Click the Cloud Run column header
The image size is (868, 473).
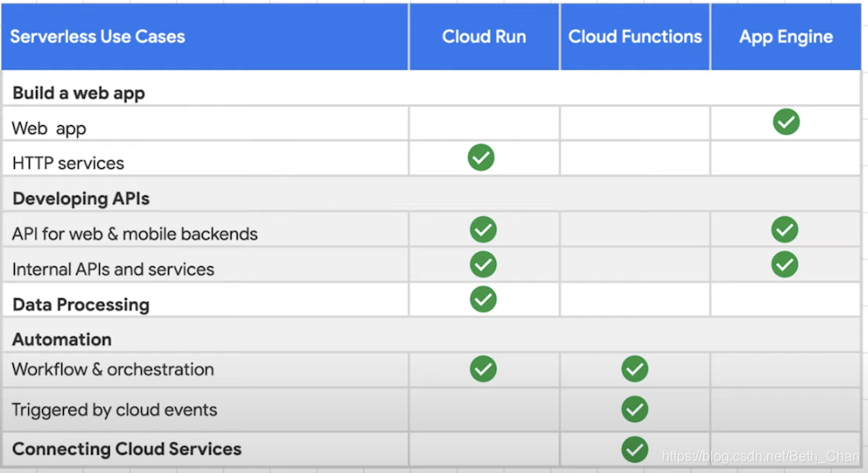pos(484,37)
